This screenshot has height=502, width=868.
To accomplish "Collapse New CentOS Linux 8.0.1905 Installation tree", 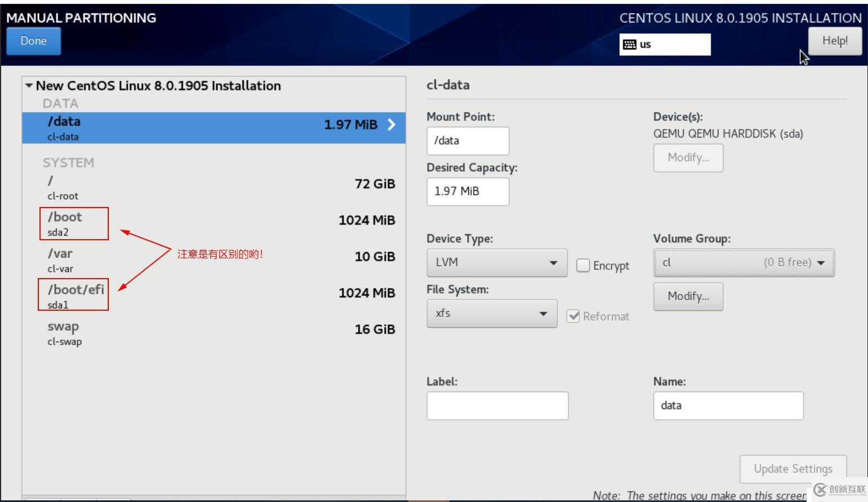I will click(x=29, y=86).
